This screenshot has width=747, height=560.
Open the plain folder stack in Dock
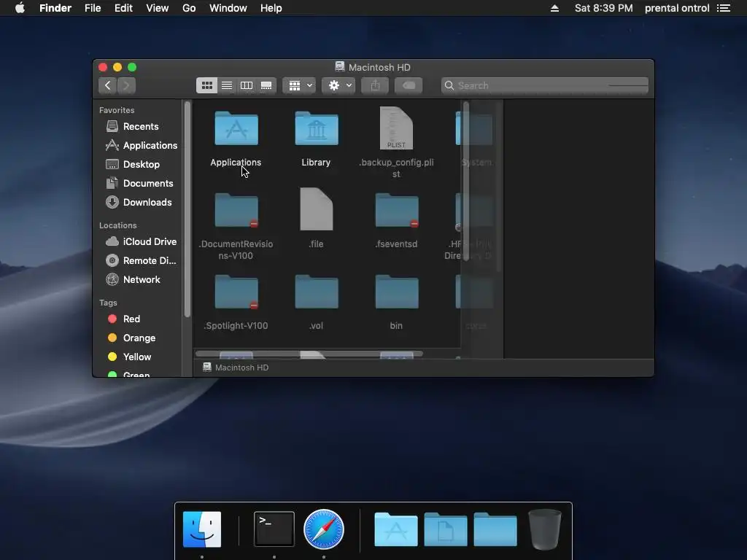[495, 529]
